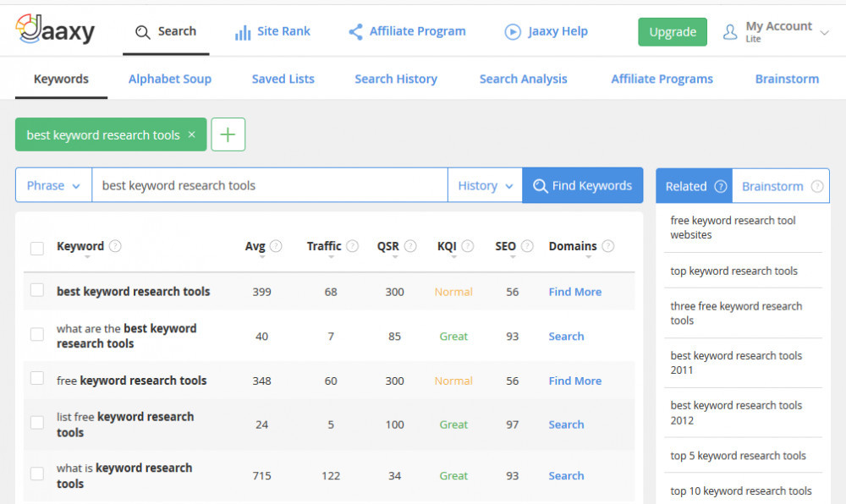Open the Keywords tab
This screenshot has width=846, height=504.
(61, 79)
